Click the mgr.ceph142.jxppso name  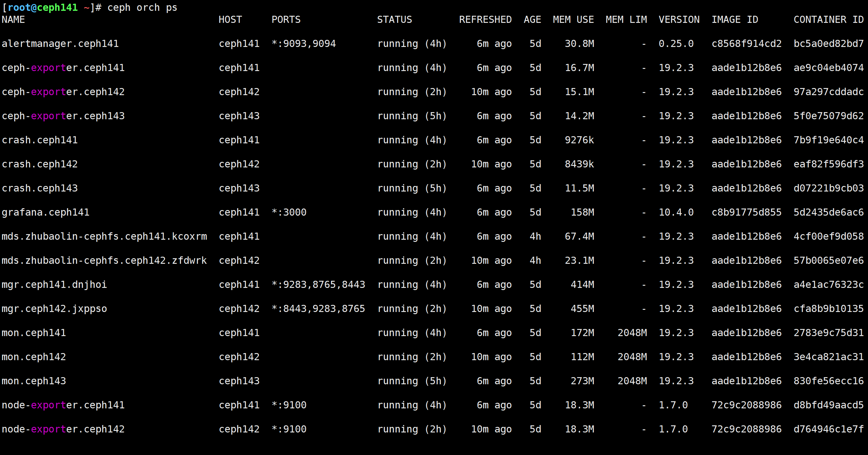(x=54, y=309)
